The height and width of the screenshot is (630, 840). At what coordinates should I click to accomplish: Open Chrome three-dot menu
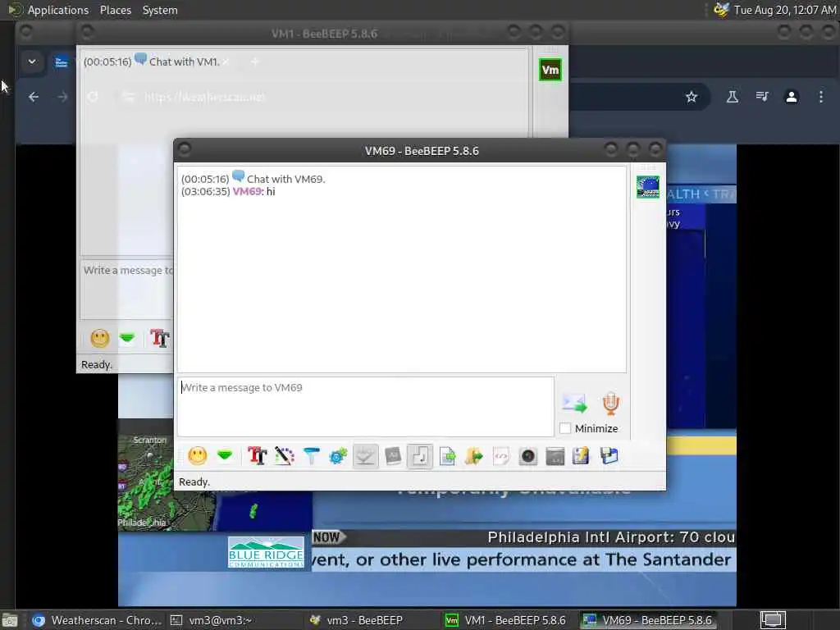820,97
